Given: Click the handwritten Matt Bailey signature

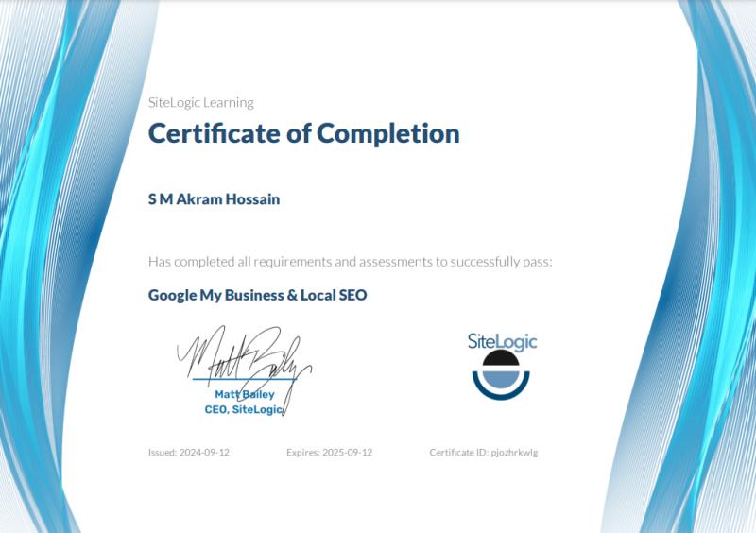Looking at the screenshot, I should pyautogui.click(x=241, y=356).
